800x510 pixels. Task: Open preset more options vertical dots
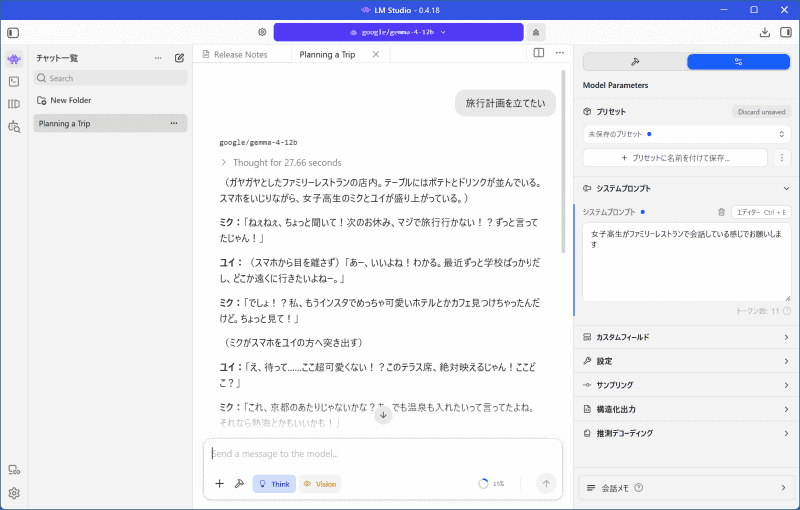(x=782, y=158)
